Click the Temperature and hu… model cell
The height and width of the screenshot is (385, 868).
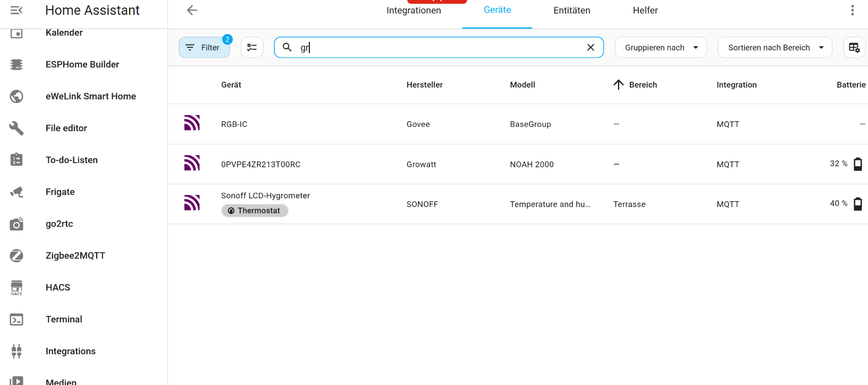(x=550, y=204)
